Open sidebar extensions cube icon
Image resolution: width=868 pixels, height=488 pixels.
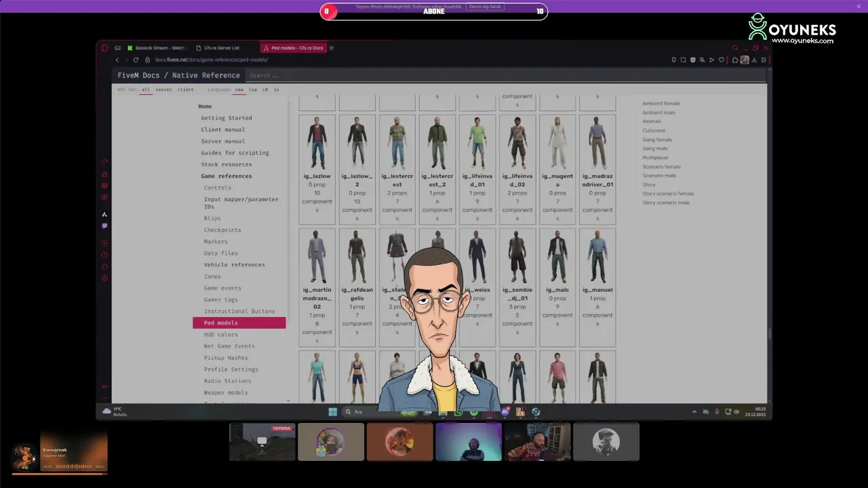coord(104,266)
